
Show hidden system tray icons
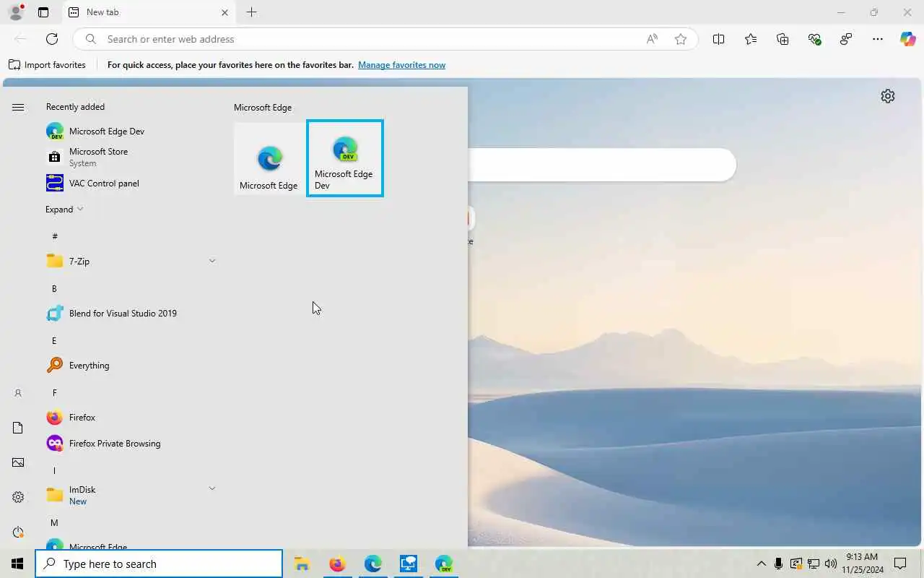coord(761,564)
